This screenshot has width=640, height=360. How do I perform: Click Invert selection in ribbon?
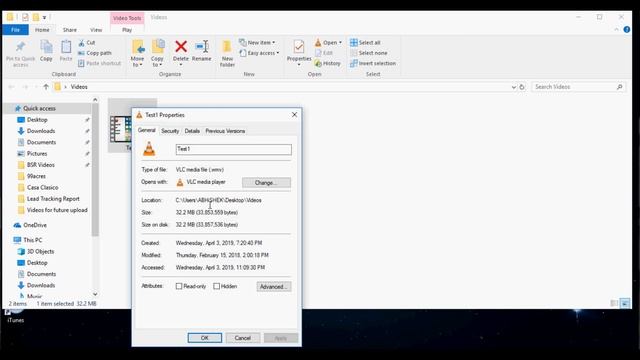coord(373,63)
